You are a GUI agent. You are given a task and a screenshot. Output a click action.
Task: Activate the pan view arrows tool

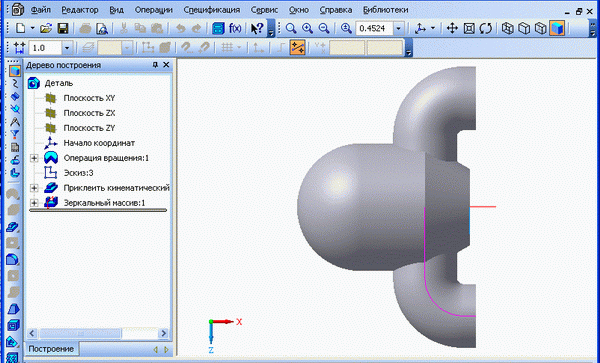pos(452,28)
